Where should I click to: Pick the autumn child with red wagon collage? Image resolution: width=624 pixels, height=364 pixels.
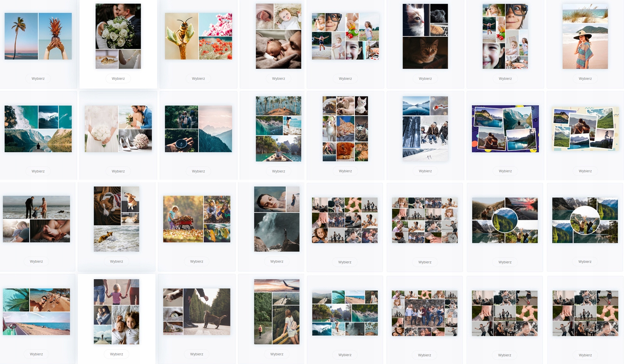tap(197, 219)
